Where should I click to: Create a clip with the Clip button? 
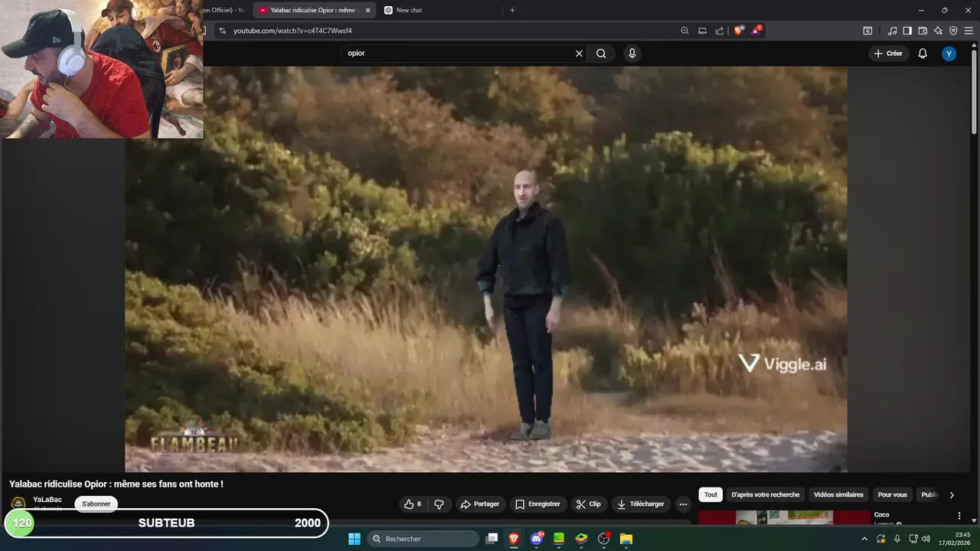pos(589,504)
